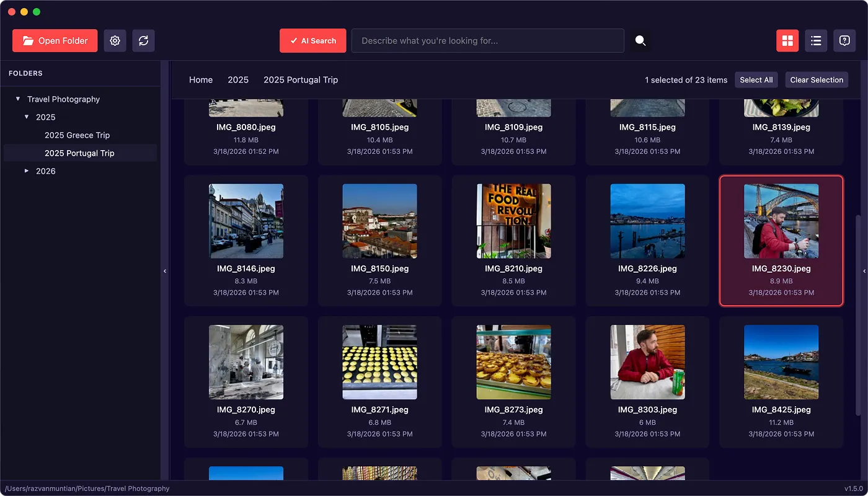Open the help icon button
Image resolution: width=868 pixels, height=496 pixels.
(x=844, y=41)
